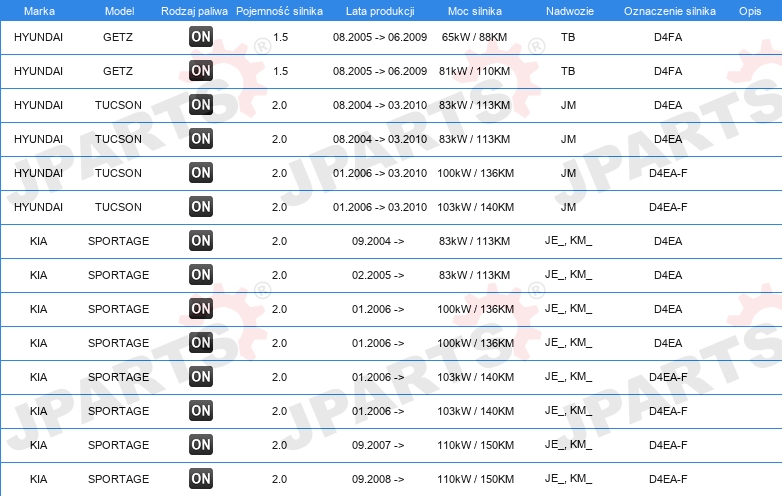Click the Lata produkcji column header
Screen dimensions: 782x496
click(380, 11)
